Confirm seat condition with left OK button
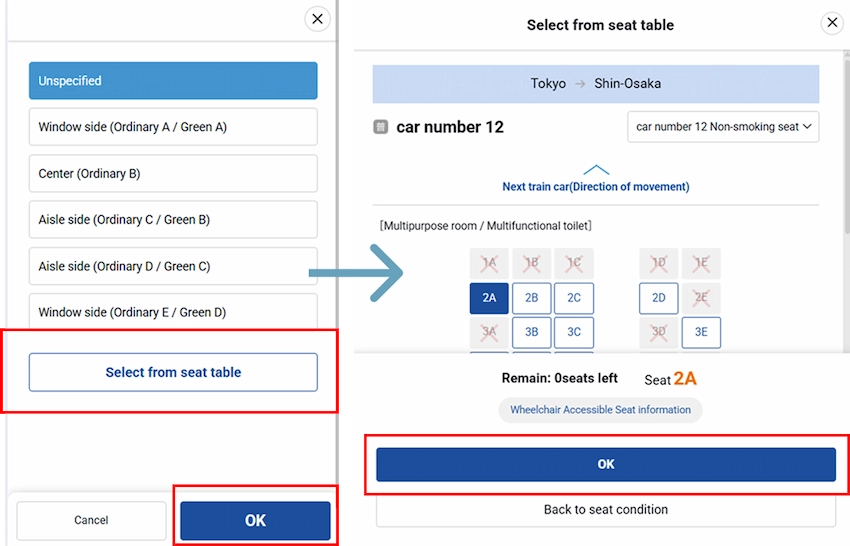 click(x=255, y=520)
